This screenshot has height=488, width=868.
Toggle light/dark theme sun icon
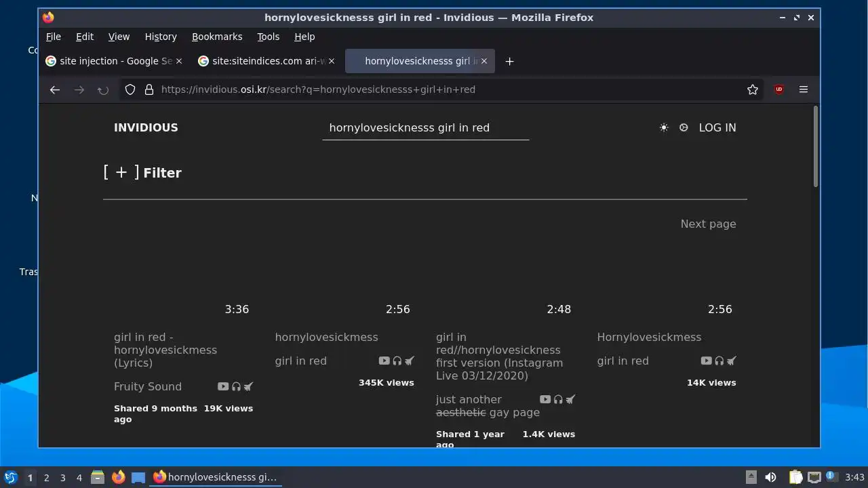(x=664, y=127)
